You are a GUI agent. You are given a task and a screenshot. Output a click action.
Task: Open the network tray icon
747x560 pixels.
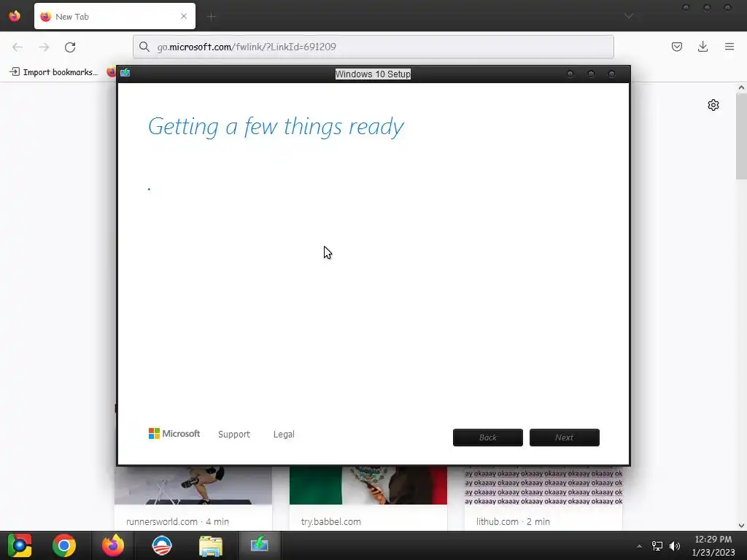point(657,546)
